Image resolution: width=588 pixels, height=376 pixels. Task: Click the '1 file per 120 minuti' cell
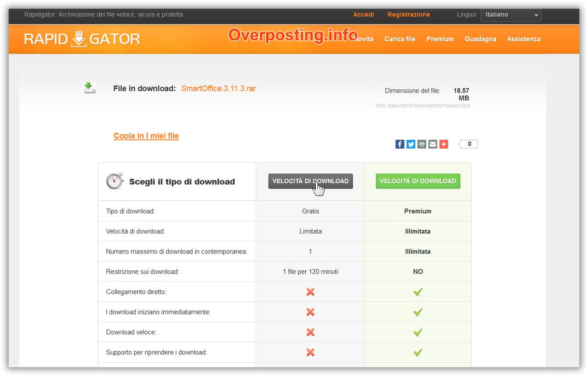310,272
